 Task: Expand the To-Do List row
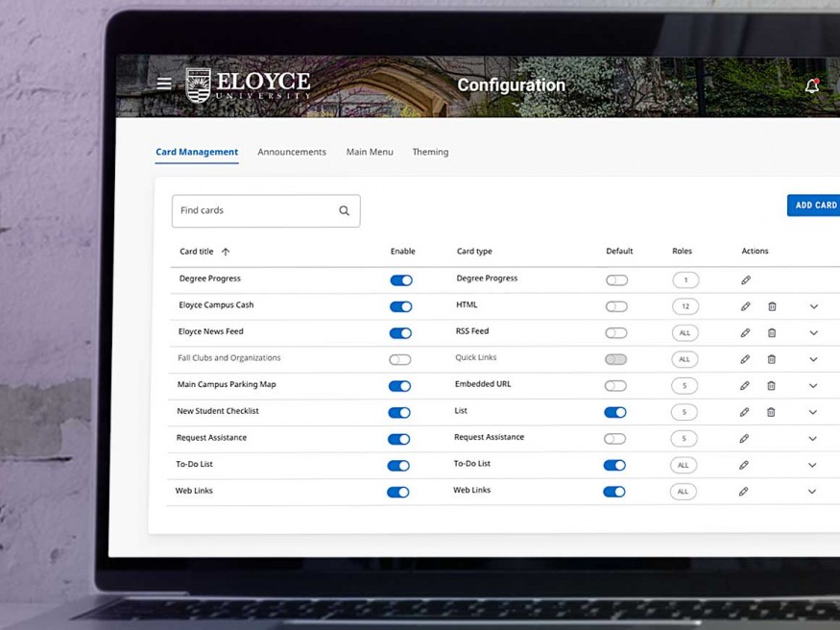coord(814,464)
